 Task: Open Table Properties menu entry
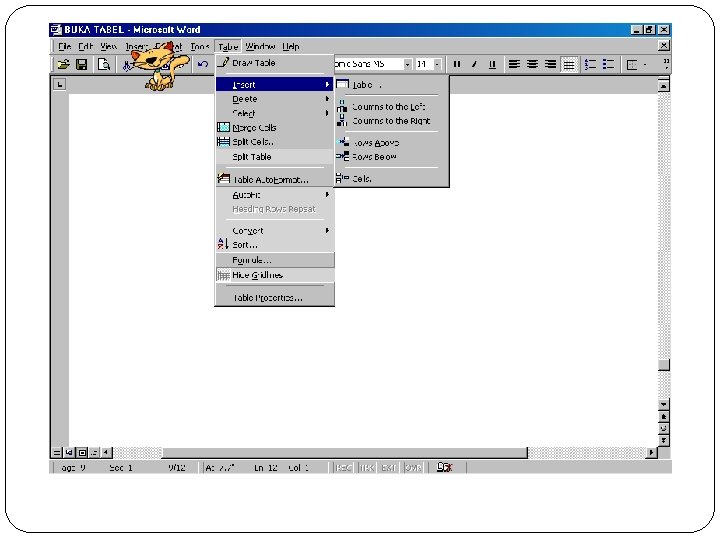click(x=275, y=298)
